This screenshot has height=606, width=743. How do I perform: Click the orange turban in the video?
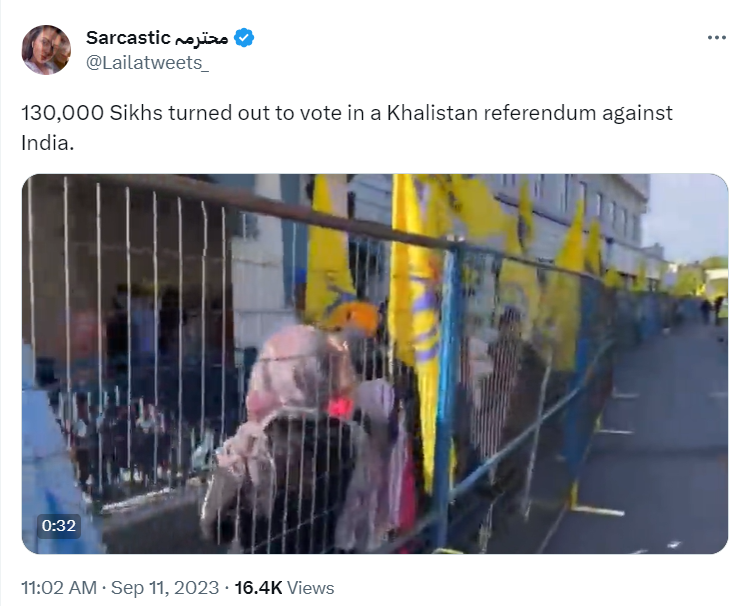(x=352, y=317)
